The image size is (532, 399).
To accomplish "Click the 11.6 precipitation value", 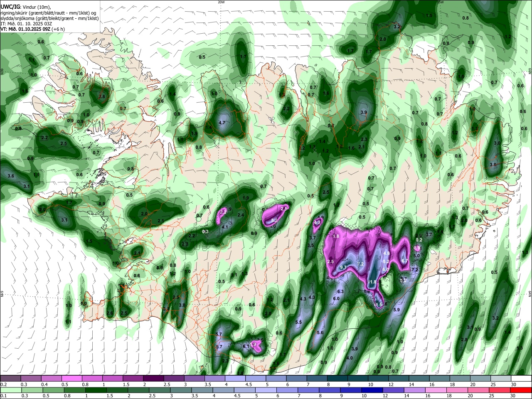I will coord(378,305).
